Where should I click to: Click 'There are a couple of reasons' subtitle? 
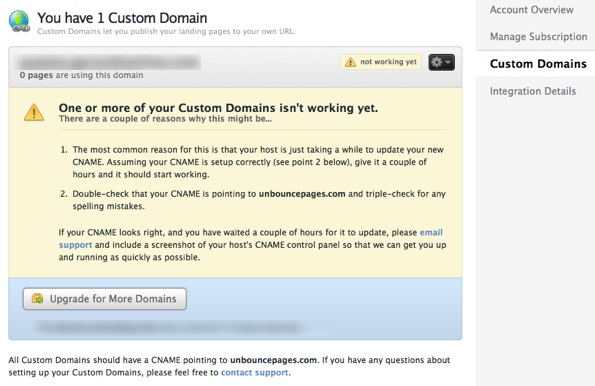pos(165,119)
